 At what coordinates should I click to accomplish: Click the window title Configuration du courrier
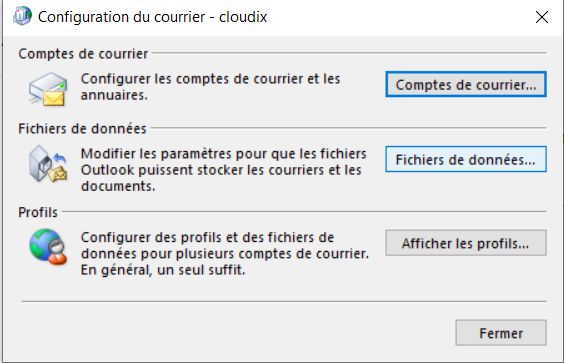coord(122,17)
